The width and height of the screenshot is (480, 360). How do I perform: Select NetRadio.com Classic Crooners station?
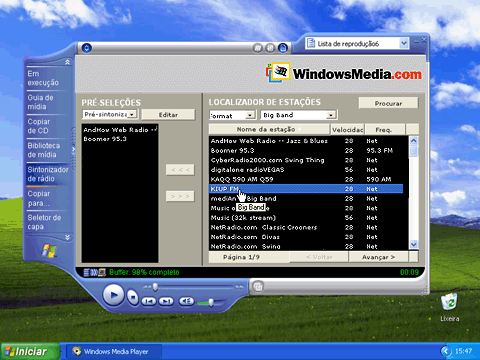click(306, 227)
